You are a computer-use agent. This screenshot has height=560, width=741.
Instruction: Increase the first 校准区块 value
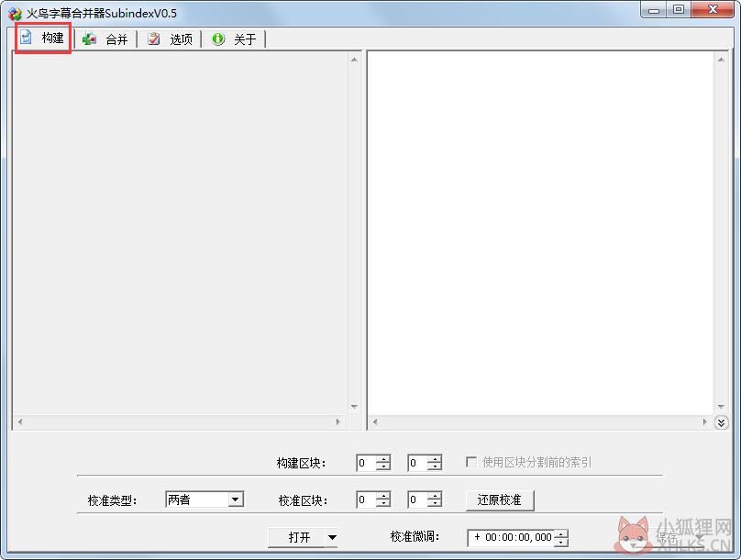point(383,496)
